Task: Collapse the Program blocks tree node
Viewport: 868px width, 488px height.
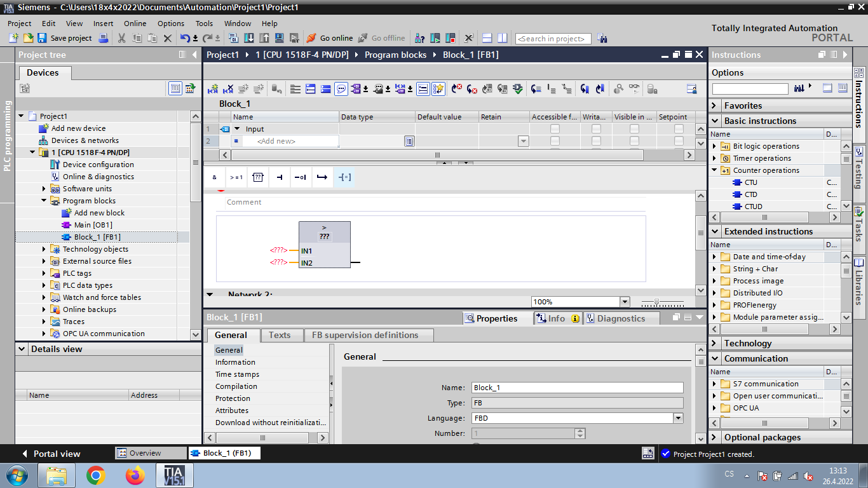Action: click(44, 201)
